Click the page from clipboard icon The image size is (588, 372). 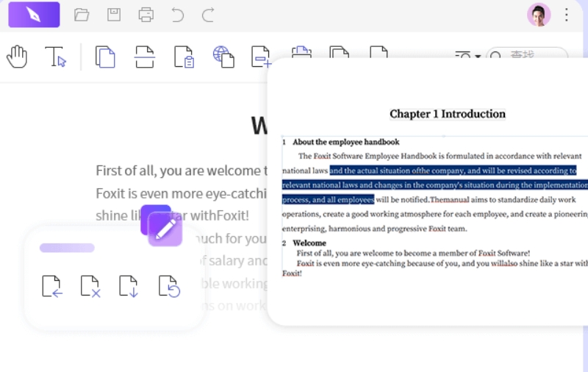tap(184, 57)
